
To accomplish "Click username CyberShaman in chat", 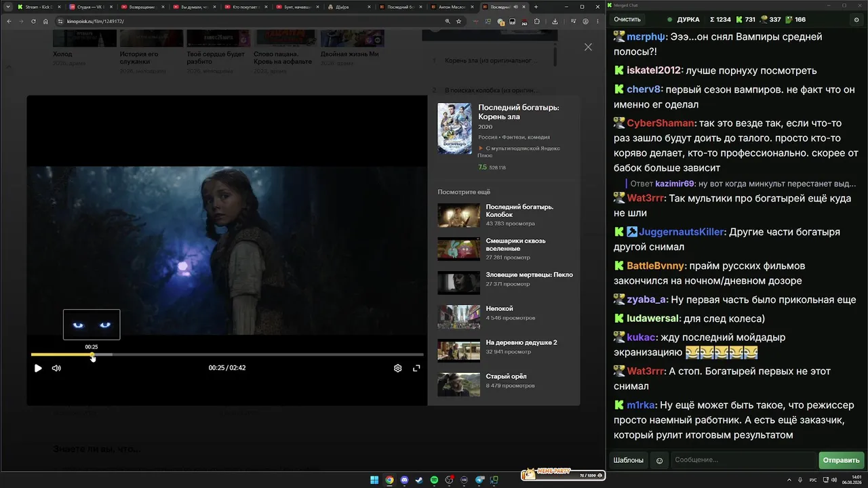I will 661,123.
